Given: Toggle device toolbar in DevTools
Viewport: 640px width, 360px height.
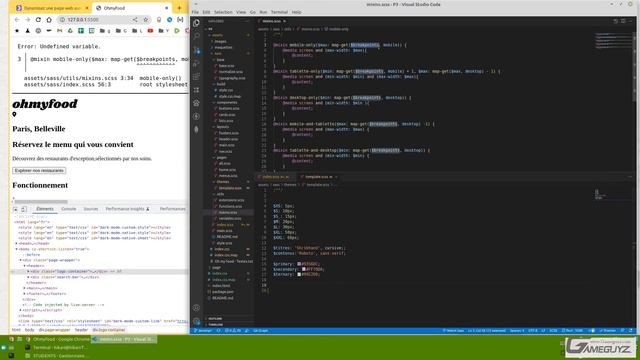Looking at the screenshot, I should (x=24, y=209).
